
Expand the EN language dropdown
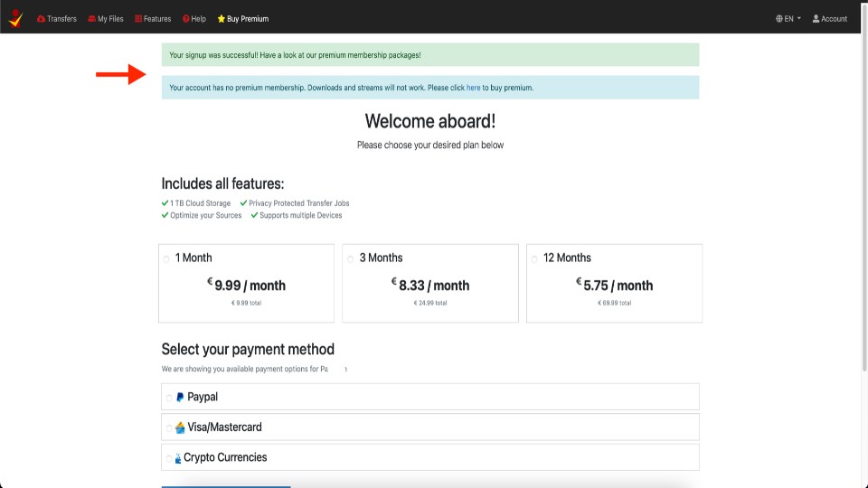pyautogui.click(x=788, y=19)
